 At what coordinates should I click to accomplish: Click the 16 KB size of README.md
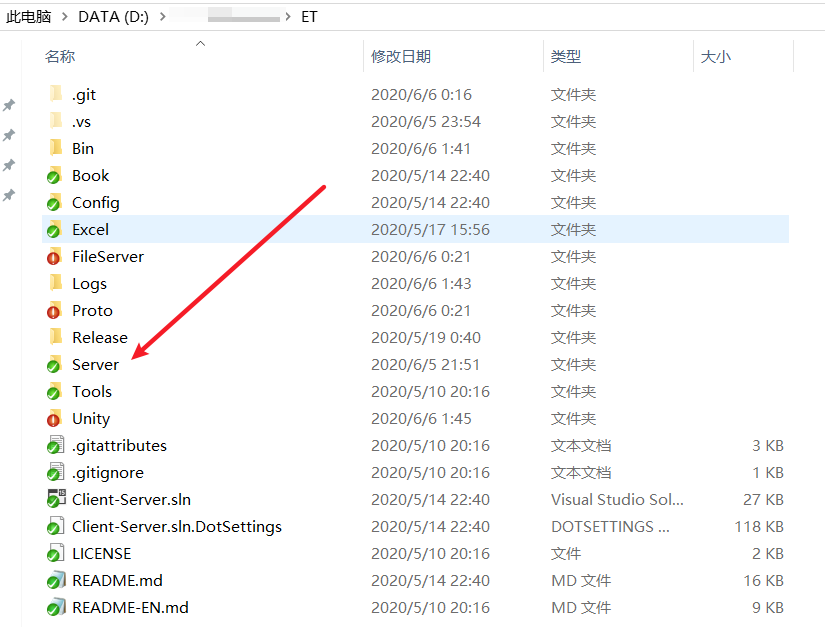tap(763, 580)
